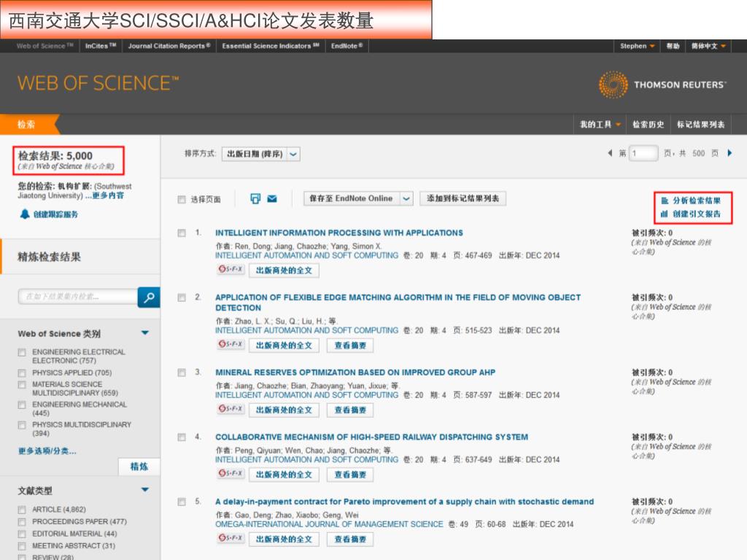Click S-F-X icon for High-Speed Railway article
The image size is (747, 560).
(x=231, y=474)
